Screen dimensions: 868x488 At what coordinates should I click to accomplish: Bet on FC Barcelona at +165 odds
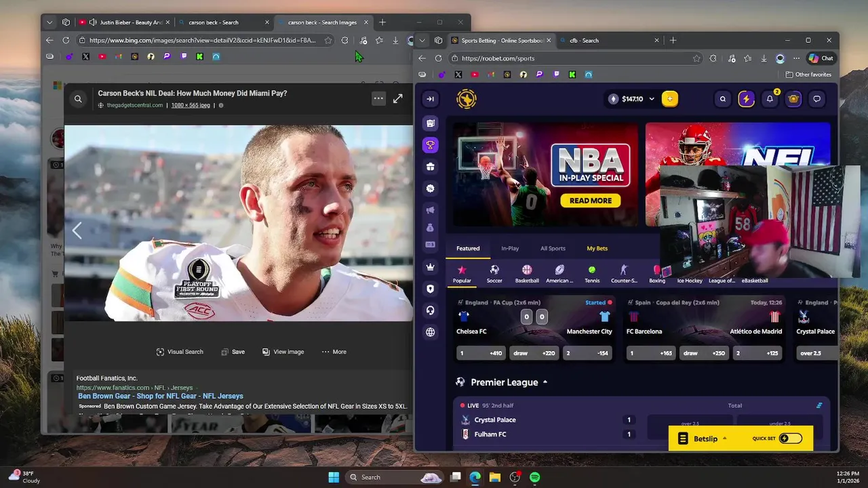pos(650,353)
